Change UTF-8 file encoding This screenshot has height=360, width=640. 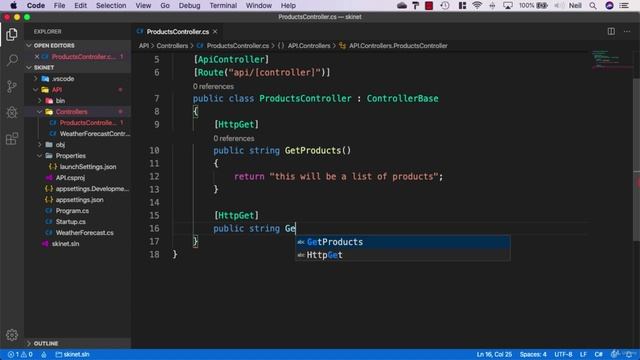pyautogui.click(x=563, y=354)
